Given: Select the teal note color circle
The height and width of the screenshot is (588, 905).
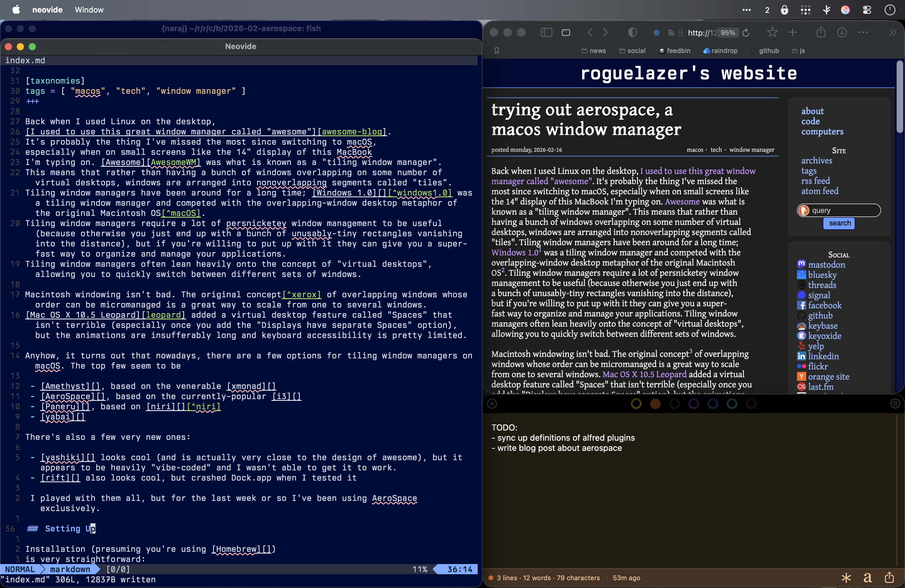Looking at the screenshot, I should pyautogui.click(x=732, y=404).
